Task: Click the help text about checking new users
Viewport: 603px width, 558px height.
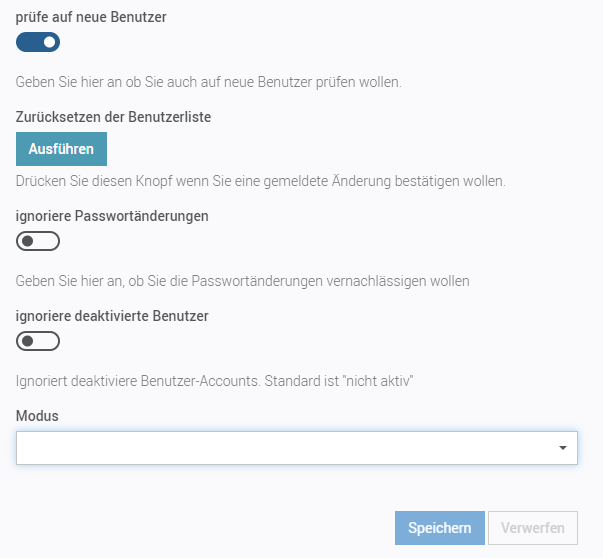Action: click(208, 81)
